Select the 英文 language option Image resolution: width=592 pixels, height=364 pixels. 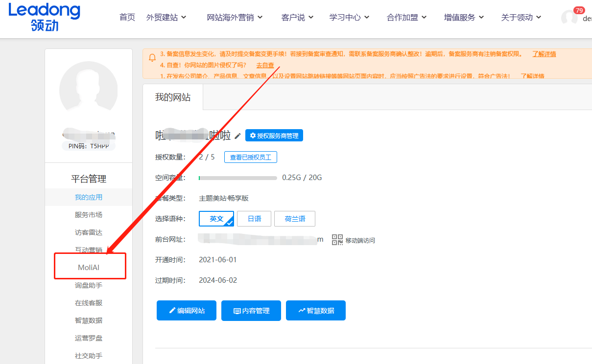[216, 219]
